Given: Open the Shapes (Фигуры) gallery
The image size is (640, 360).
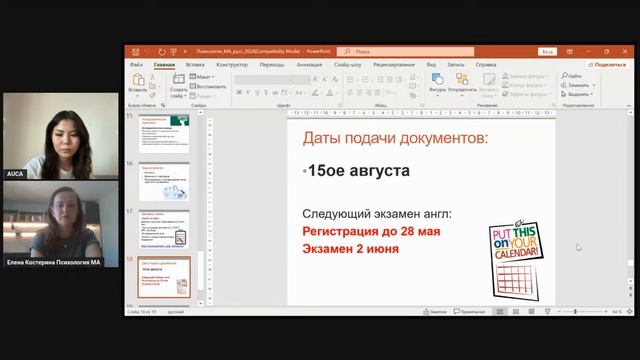Looking at the screenshot, I should (437, 85).
